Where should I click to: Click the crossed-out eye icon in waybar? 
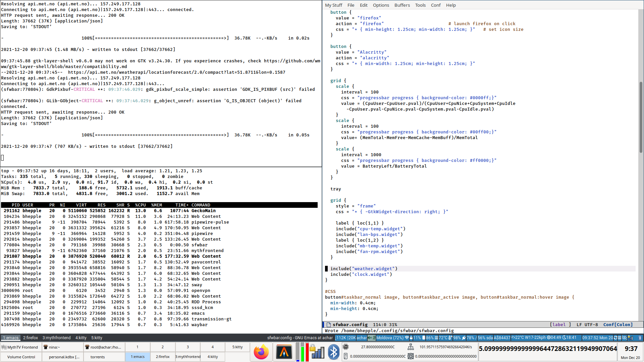(624, 338)
